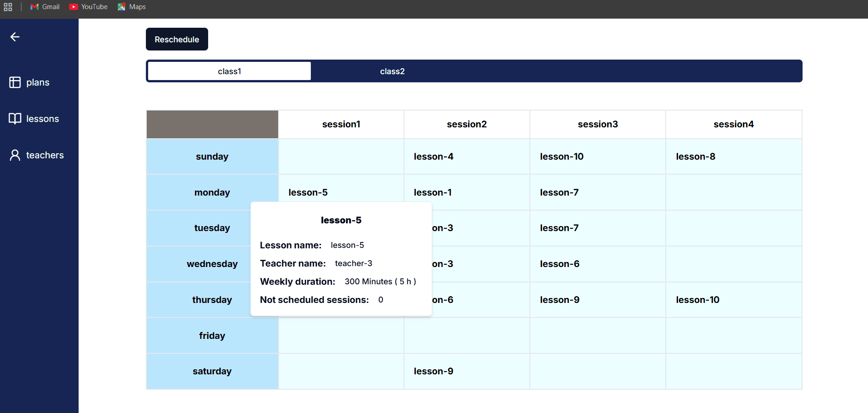Click the empty Friday session1 cell
This screenshot has width=868, height=413.
(x=341, y=336)
